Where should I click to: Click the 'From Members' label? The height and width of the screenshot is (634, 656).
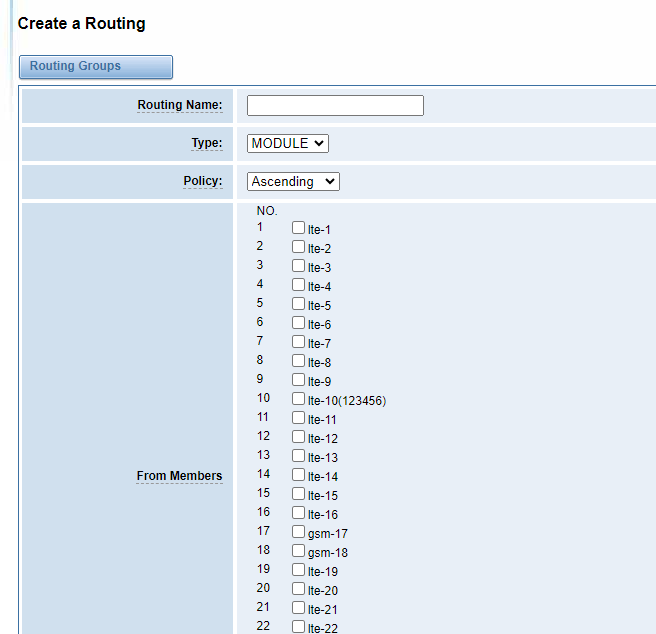tap(179, 476)
